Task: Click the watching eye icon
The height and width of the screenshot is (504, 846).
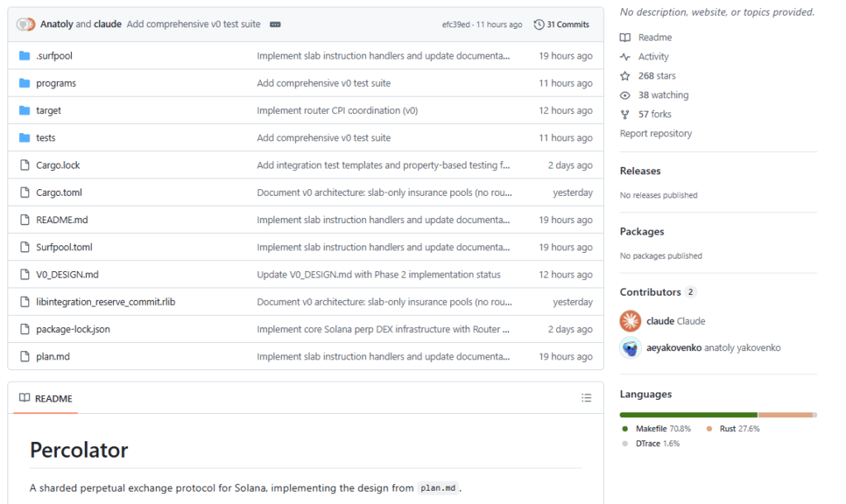Action: tap(626, 94)
